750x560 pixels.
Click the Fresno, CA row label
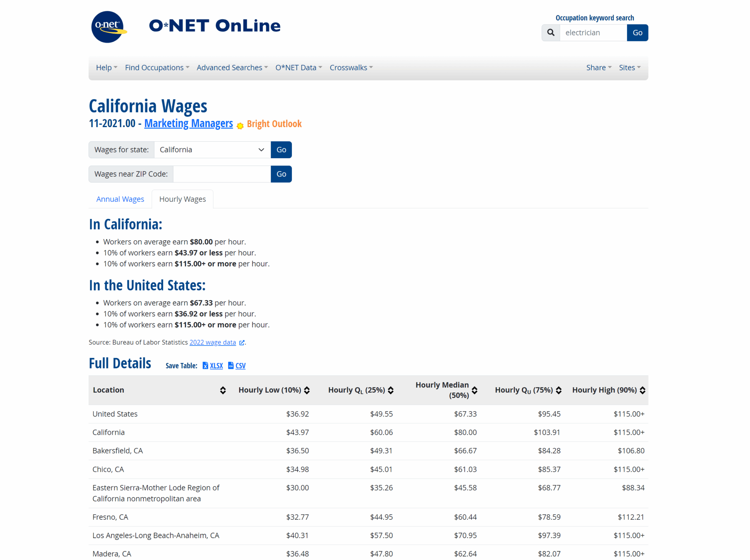pyautogui.click(x=110, y=517)
